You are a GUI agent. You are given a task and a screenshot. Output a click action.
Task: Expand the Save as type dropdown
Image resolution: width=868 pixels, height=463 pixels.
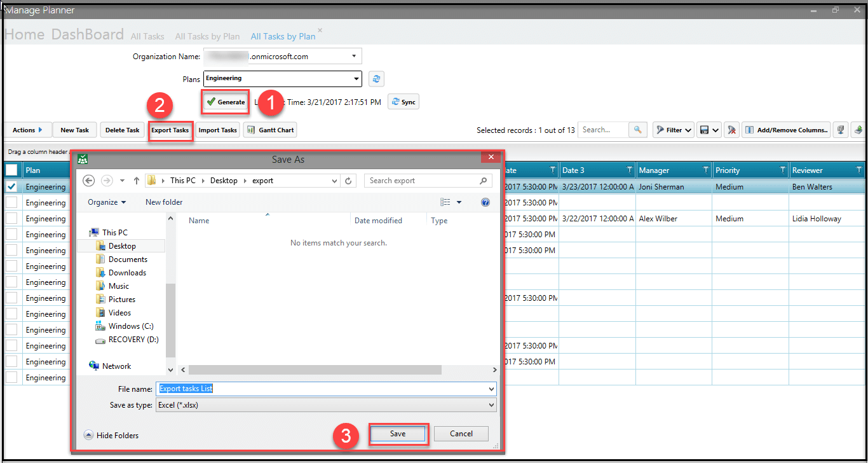point(491,404)
